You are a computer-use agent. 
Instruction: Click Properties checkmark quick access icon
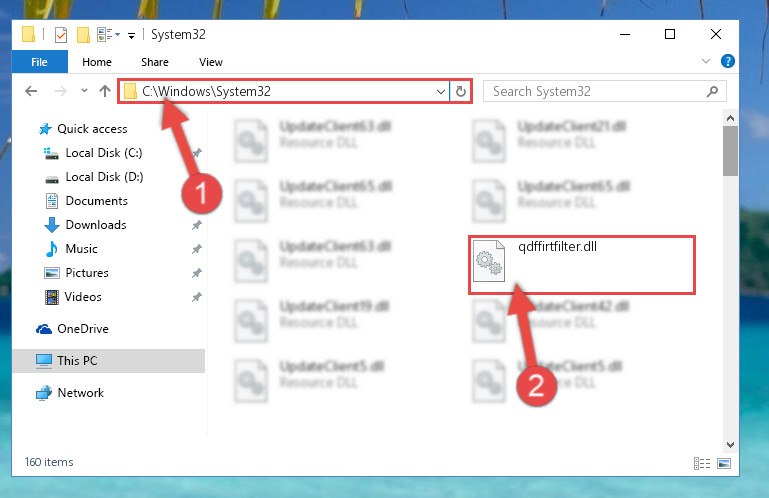pyautogui.click(x=61, y=35)
